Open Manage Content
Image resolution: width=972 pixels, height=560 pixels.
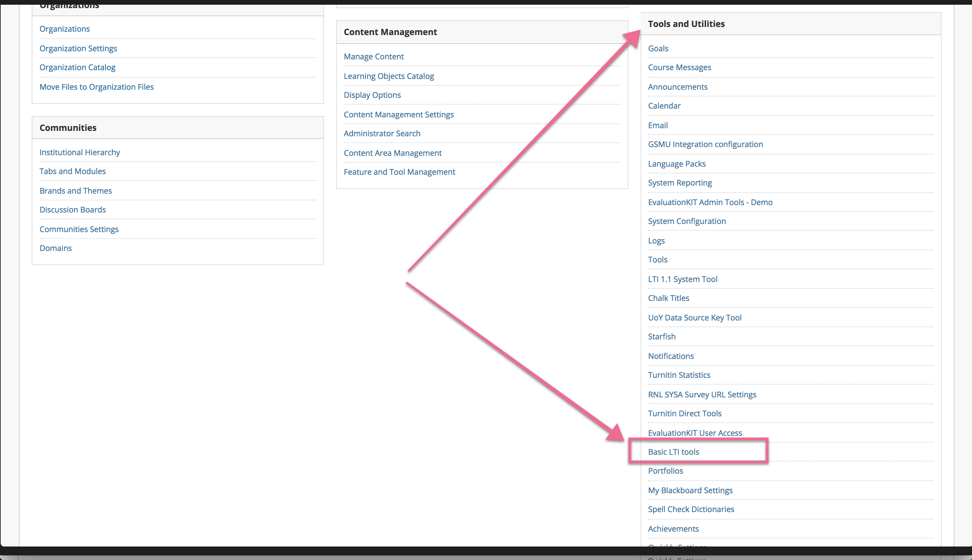[373, 57]
